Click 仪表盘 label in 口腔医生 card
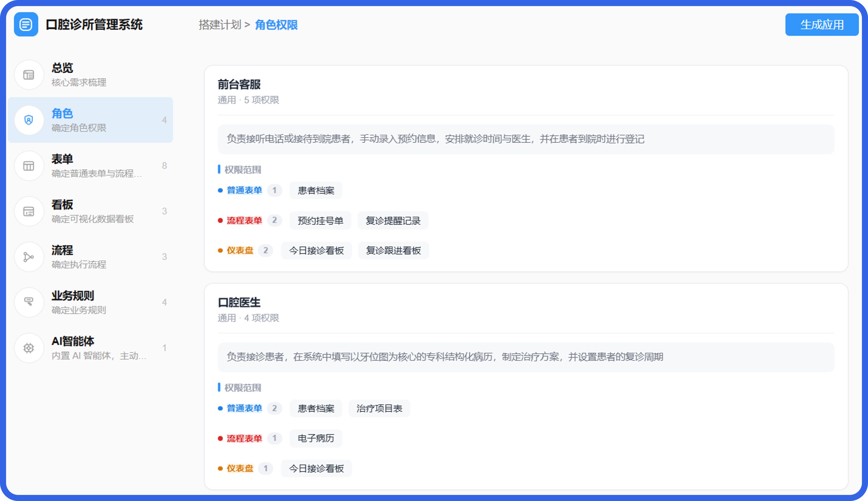Viewport: 868px width, 501px height. point(240,468)
